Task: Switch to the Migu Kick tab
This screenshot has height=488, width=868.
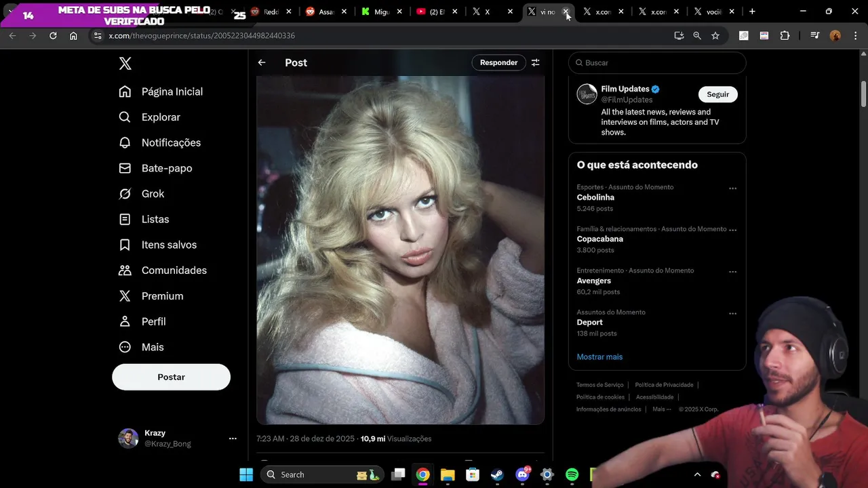Action: click(375, 12)
